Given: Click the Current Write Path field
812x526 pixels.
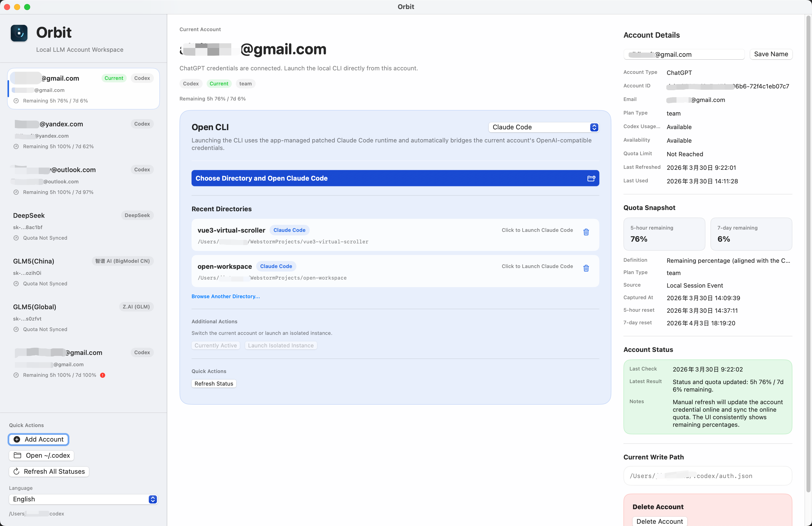Looking at the screenshot, I should click(x=708, y=476).
